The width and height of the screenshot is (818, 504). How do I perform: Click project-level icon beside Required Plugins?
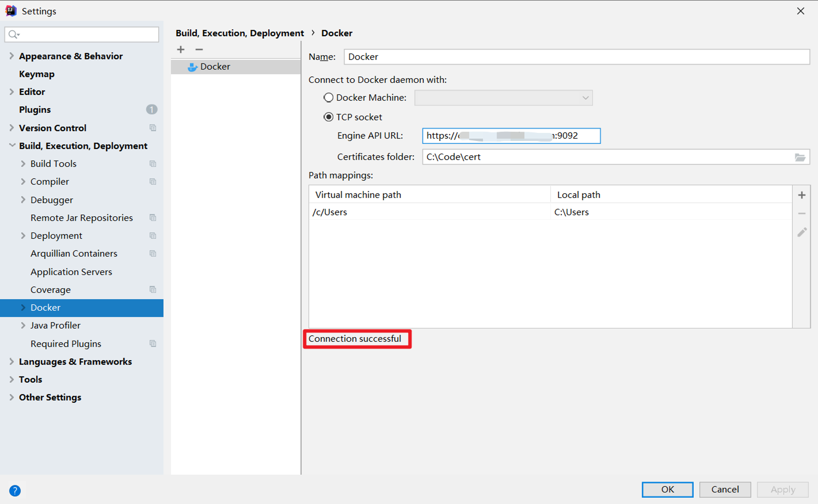tap(153, 344)
